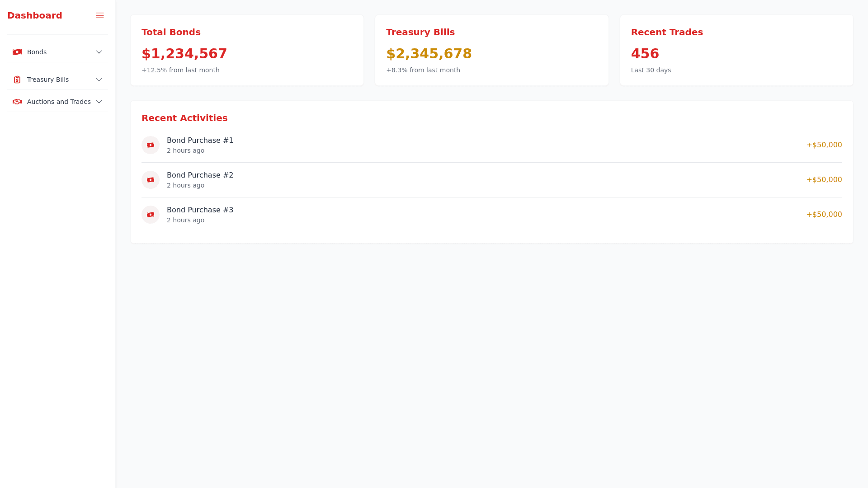Screen dimensions: 868x488
Task: Click the Recent Activities heading
Action: 184,118
